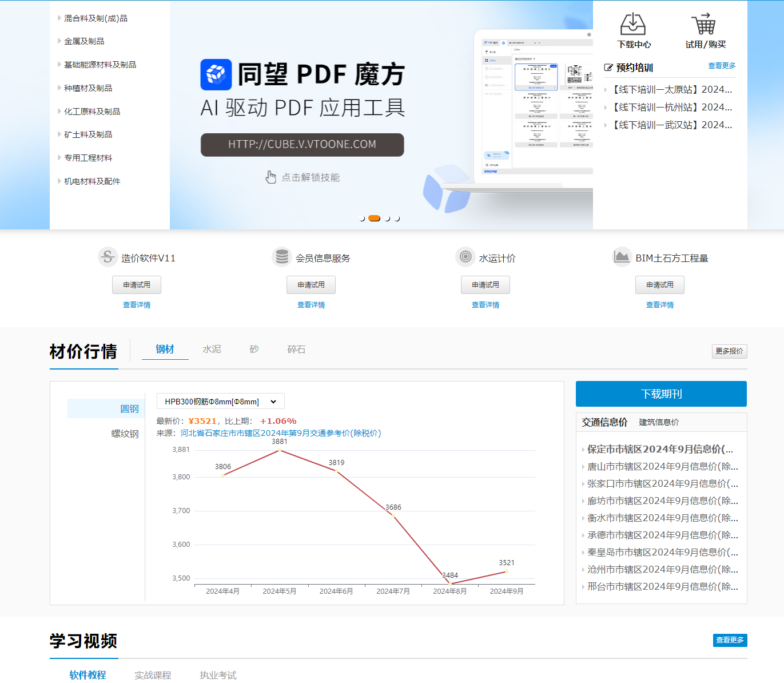This screenshot has width=784, height=683.
Task: Click the 水运计价 target icon
Action: tap(465, 257)
